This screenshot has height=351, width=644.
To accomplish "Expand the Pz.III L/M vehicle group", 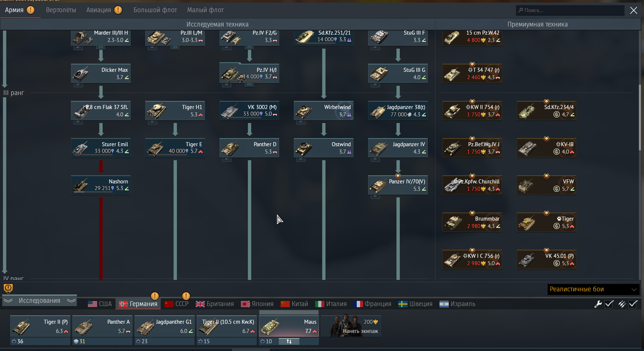I will [x=175, y=47].
